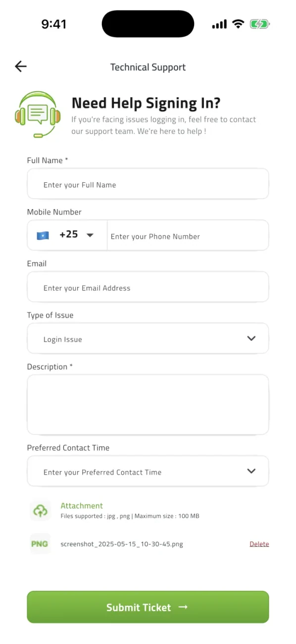Tap the cloud upload attachment icon

40,510
